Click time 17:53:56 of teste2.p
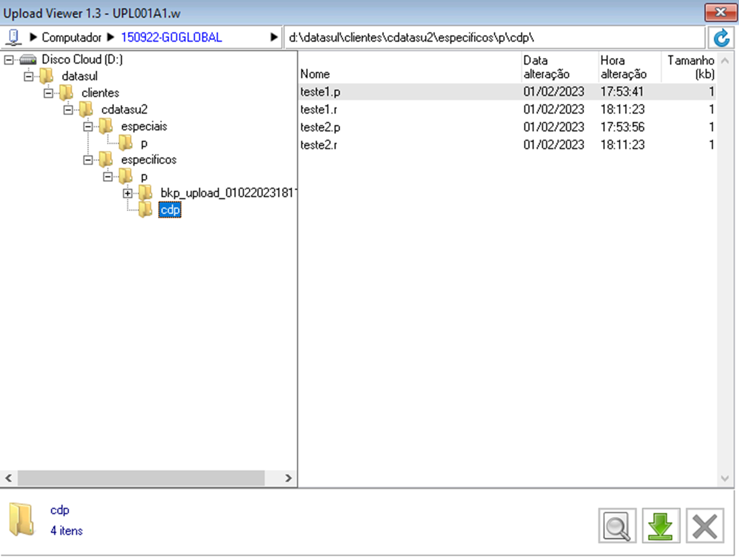The image size is (739, 560). (622, 127)
